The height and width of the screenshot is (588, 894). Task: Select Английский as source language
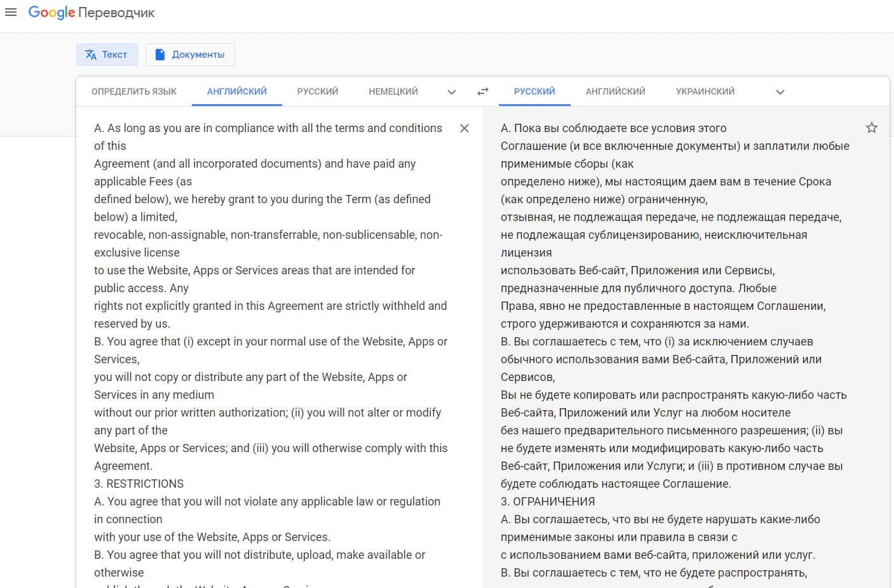coord(237,91)
